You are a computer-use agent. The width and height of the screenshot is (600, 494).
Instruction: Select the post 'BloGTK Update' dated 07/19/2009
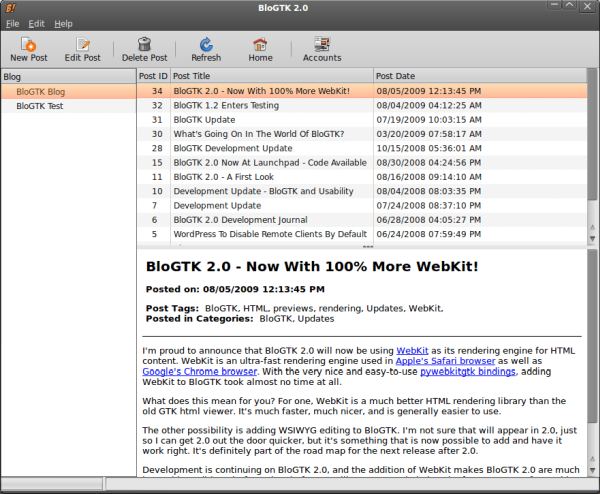362,120
